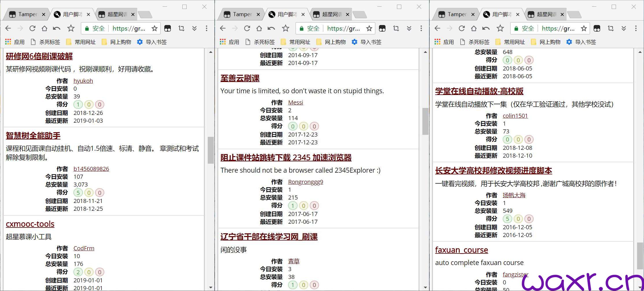Click back arrow in right window
The height and width of the screenshot is (291, 644).
[x=437, y=28]
